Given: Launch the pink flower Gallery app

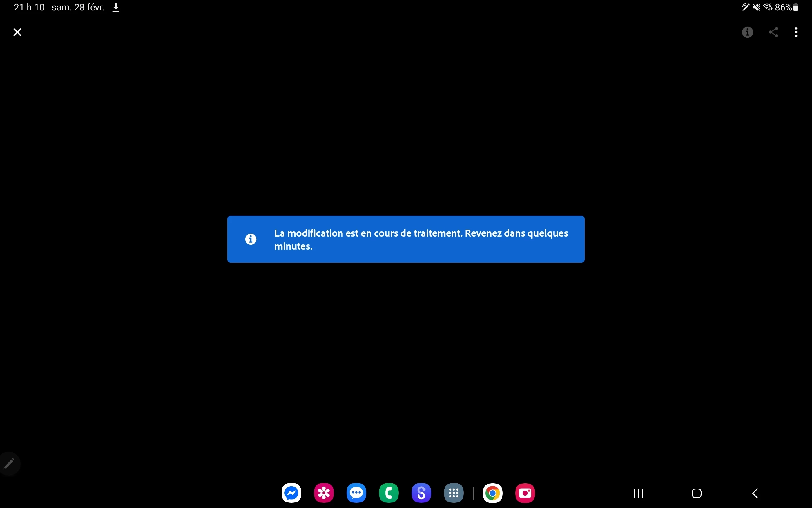Looking at the screenshot, I should 324,493.
